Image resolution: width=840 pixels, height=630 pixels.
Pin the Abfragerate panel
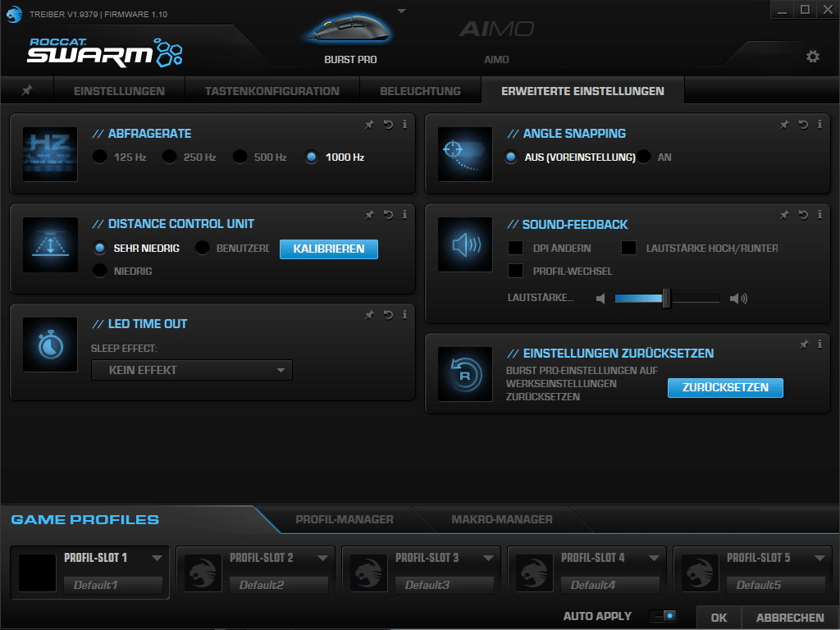tap(369, 125)
